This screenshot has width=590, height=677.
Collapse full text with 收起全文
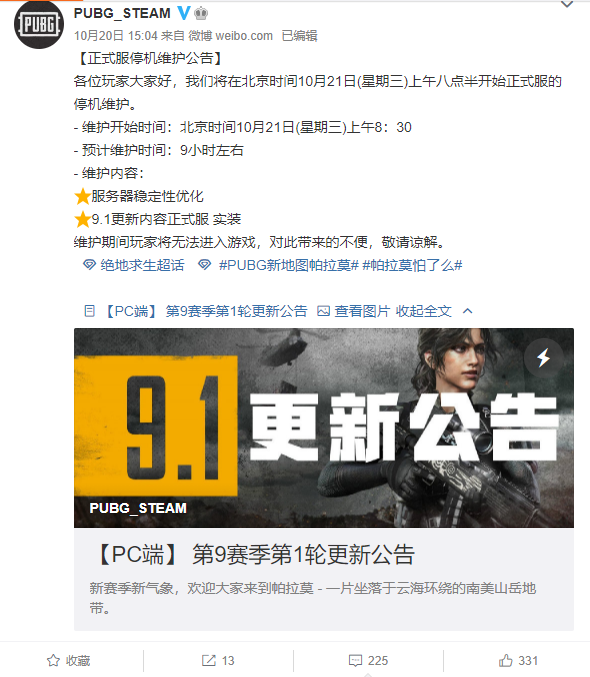click(424, 311)
